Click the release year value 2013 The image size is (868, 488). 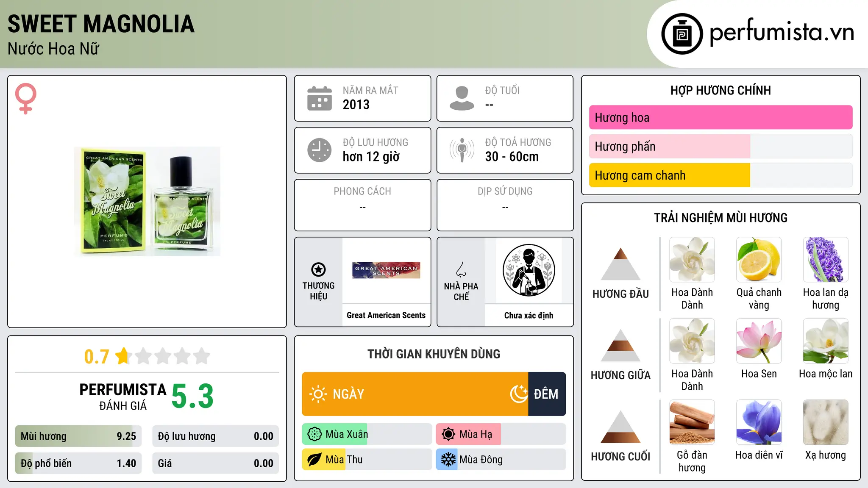pyautogui.click(x=356, y=105)
